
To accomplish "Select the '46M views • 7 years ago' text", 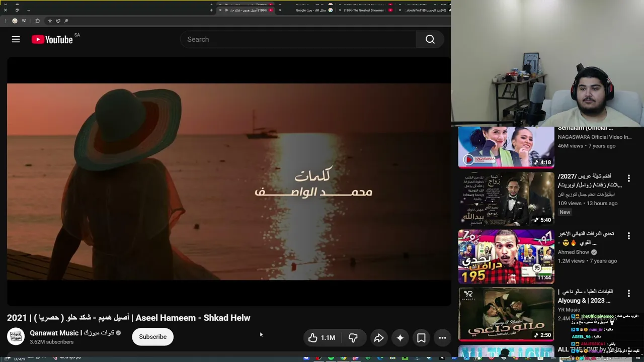I will [x=586, y=146].
